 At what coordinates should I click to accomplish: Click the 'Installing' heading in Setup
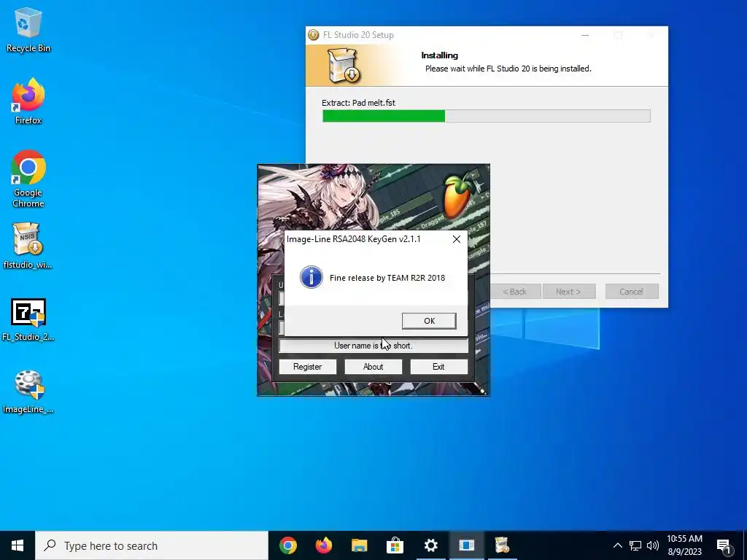tap(440, 55)
